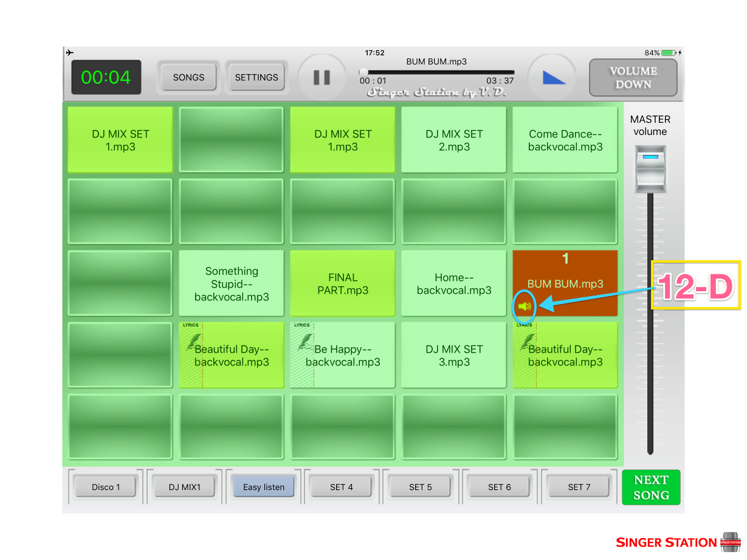Screen dimensions: 747x560
Task: Click the song progress bar handle
Action: pos(363,72)
